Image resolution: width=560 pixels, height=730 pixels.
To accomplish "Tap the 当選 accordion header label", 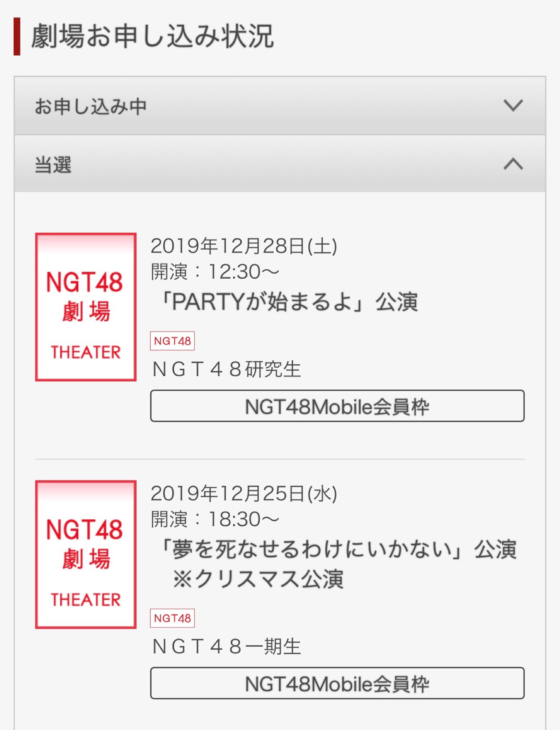I will (53, 165).
